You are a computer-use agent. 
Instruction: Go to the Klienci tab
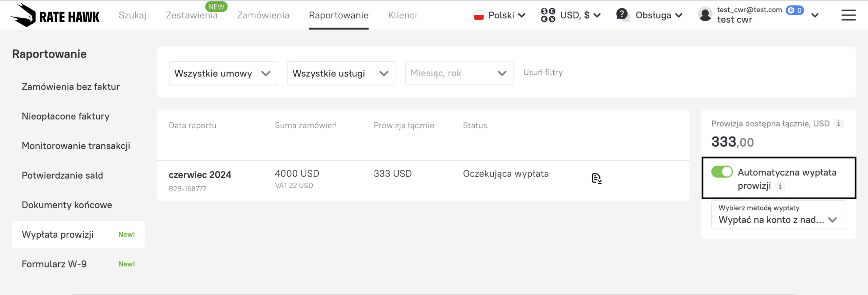402,15
